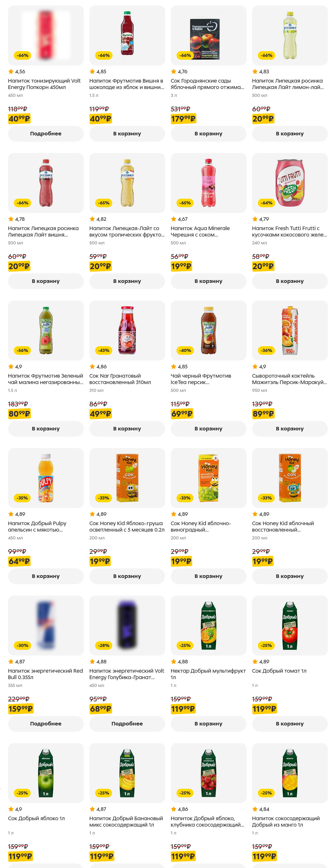
Task: Open Honey Kid яблочно-виноградный juice image
Action: click(208, 478)
